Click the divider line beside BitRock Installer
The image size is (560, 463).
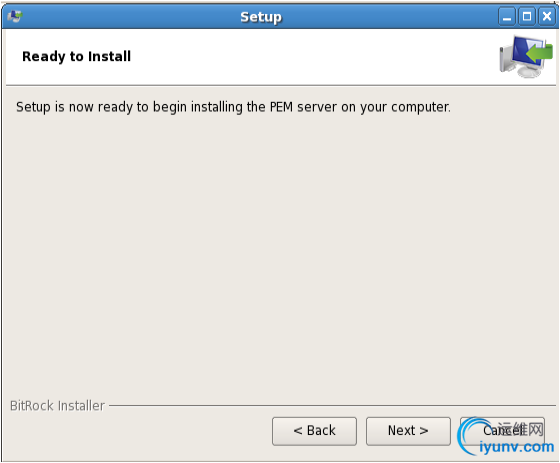[x=332, y=405]
